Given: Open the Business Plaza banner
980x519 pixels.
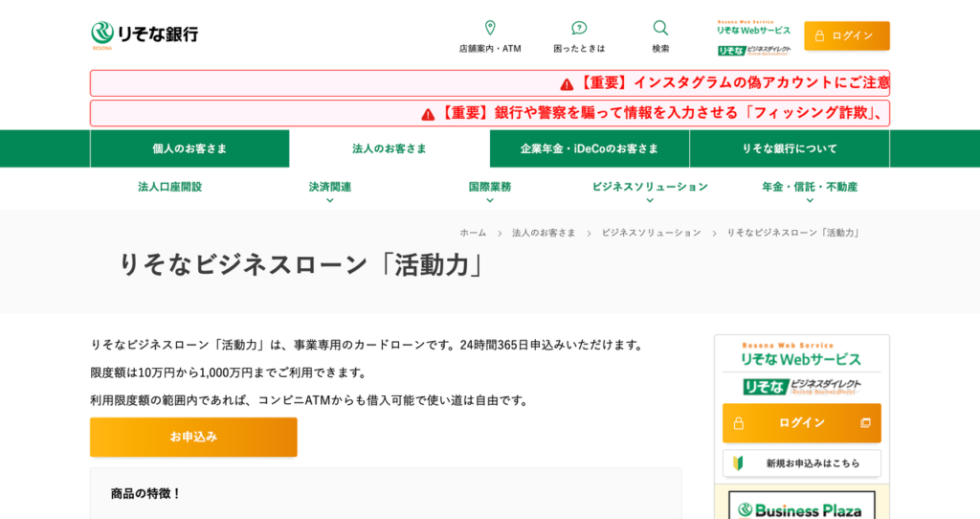Looking at the screenshot, I should 802,506.
